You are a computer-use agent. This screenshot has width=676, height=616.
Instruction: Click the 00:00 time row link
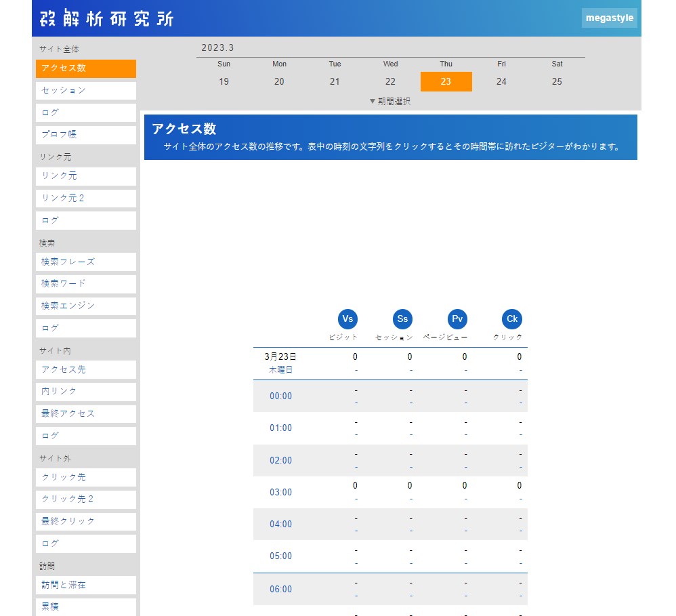tap(280, 396)
